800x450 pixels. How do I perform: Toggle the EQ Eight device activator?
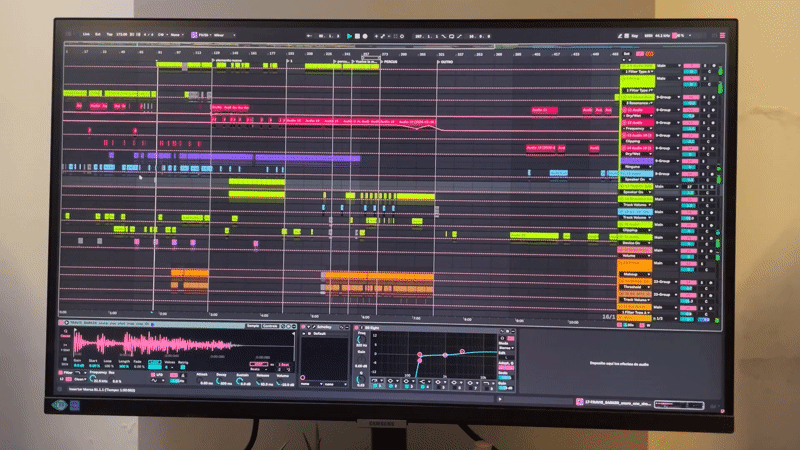(x=357, y=328)
